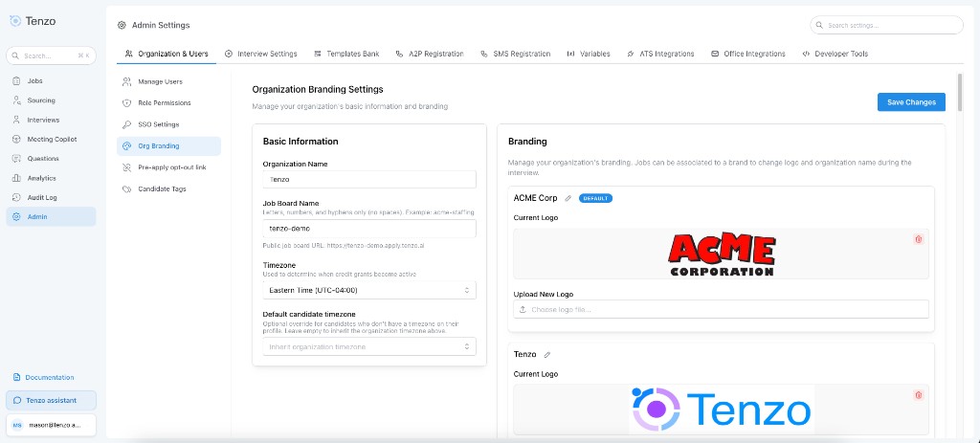Image resolution: width=980 pixels, height=443 pixels.
Task: Open the ATS Integrations tab
Action: (x=660, y=54)
